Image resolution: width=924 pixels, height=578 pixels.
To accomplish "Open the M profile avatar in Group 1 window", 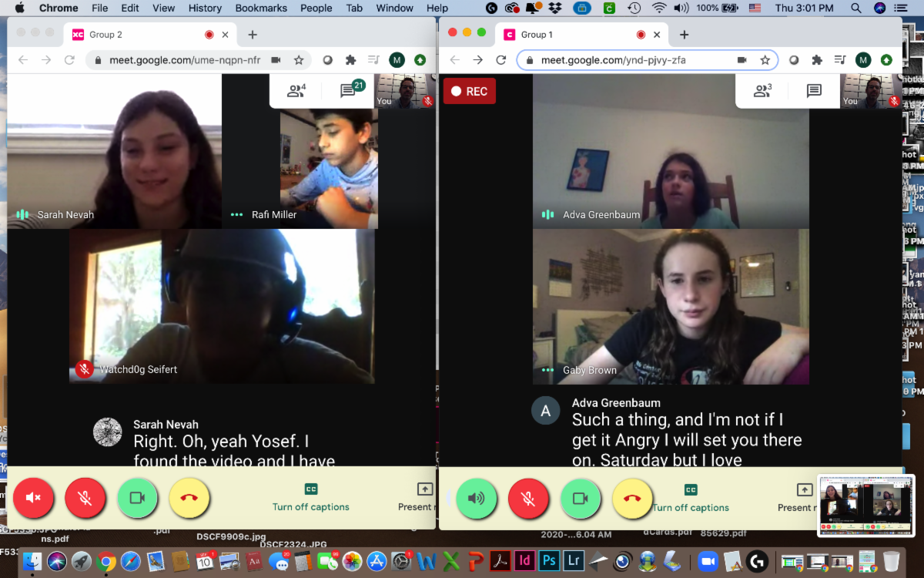I will 863,60.
